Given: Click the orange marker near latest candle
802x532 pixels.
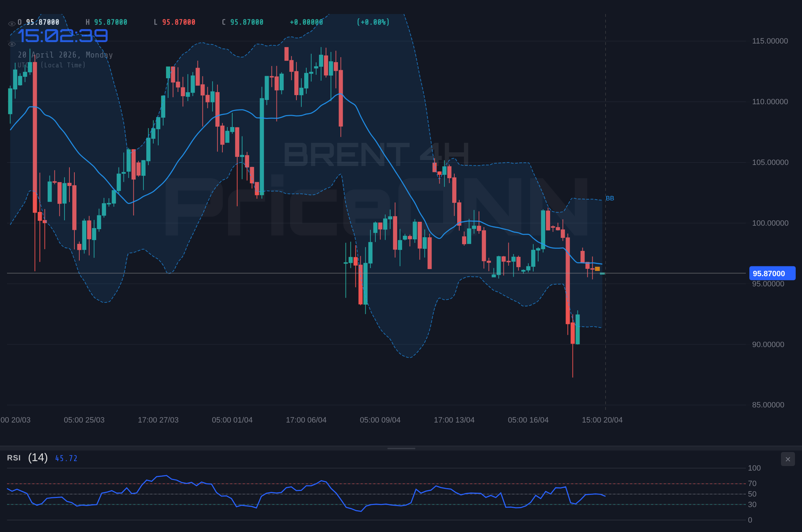Looking at the screenshot, I should click(x=597, y=269).
